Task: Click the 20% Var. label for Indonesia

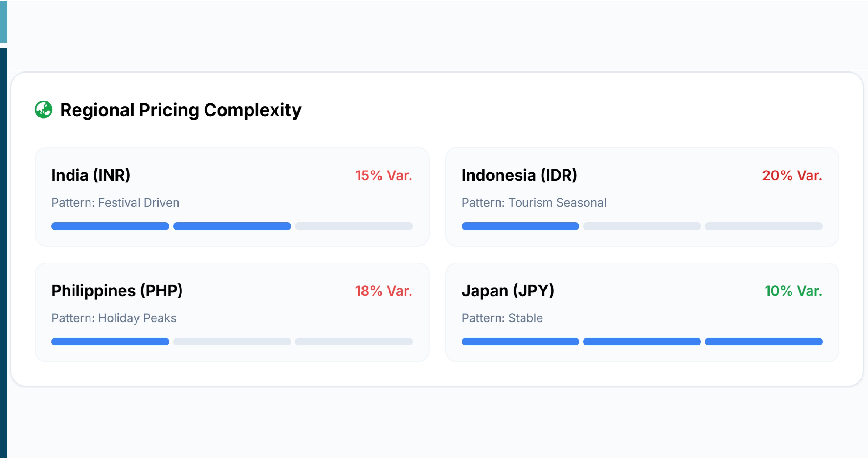Action: coord(793,175)
